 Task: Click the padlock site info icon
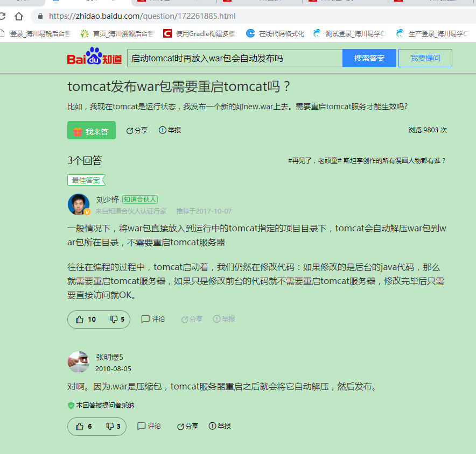tap(40, 16)
